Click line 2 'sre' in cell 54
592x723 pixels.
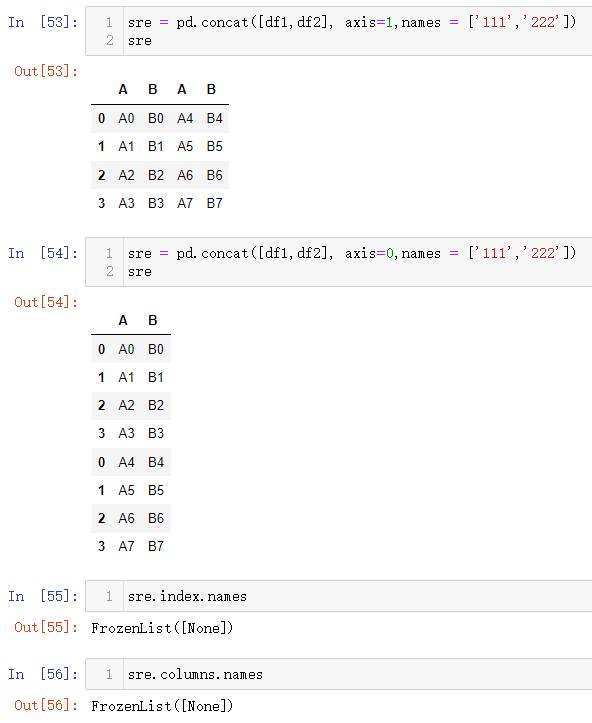coord(140,272)
